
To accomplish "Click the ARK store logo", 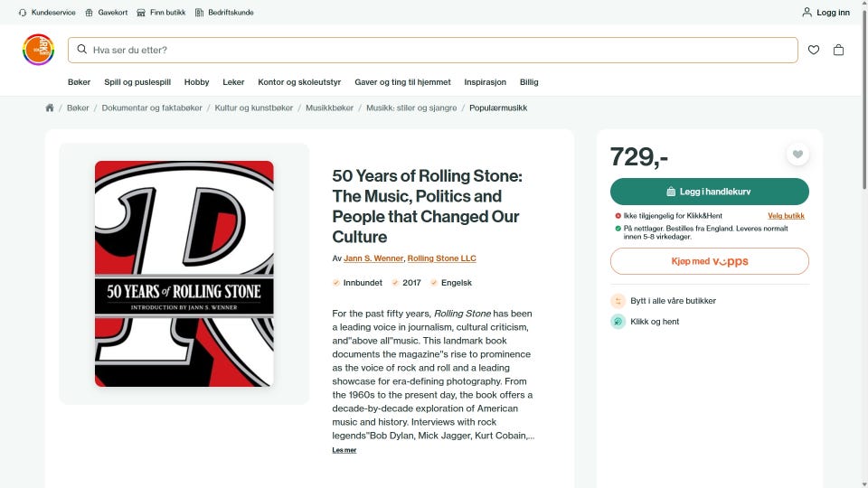I will click(x=38, y=50).
